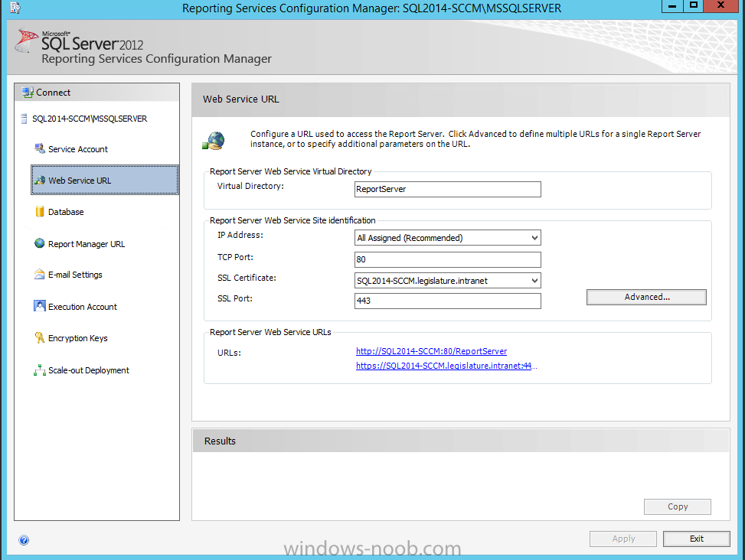This screenshot has width=745, height=560.
Task: Click the 'Results' panel heading
Action: click(220, 441)
